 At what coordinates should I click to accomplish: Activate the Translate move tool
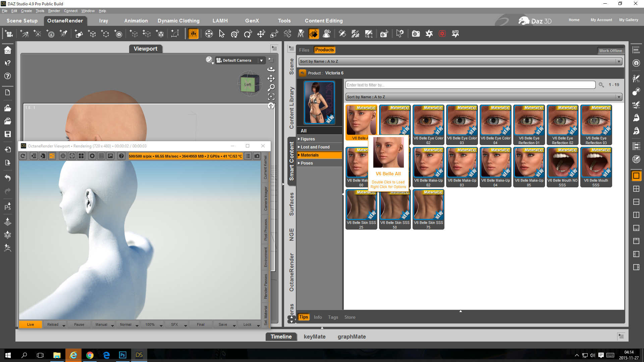coord(261,34)
